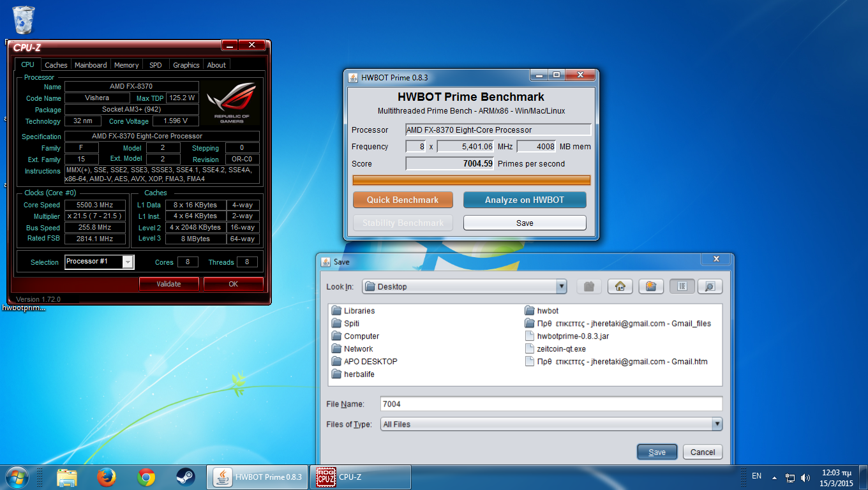Screen dimensions: 868x490
Task: Open the About tab in CPU-Z
Action: [x=216, y=65]
